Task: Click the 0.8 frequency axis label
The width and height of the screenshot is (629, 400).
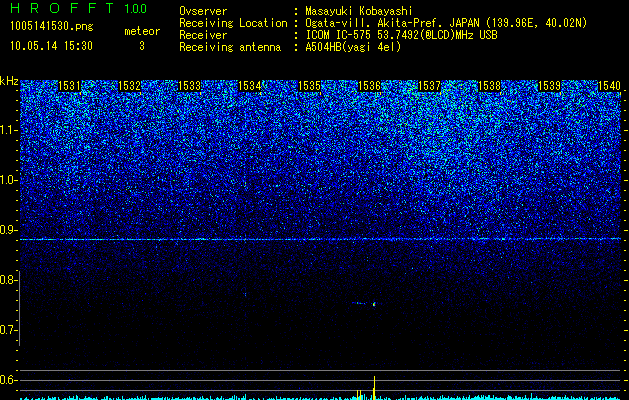Action: point(8,280)
